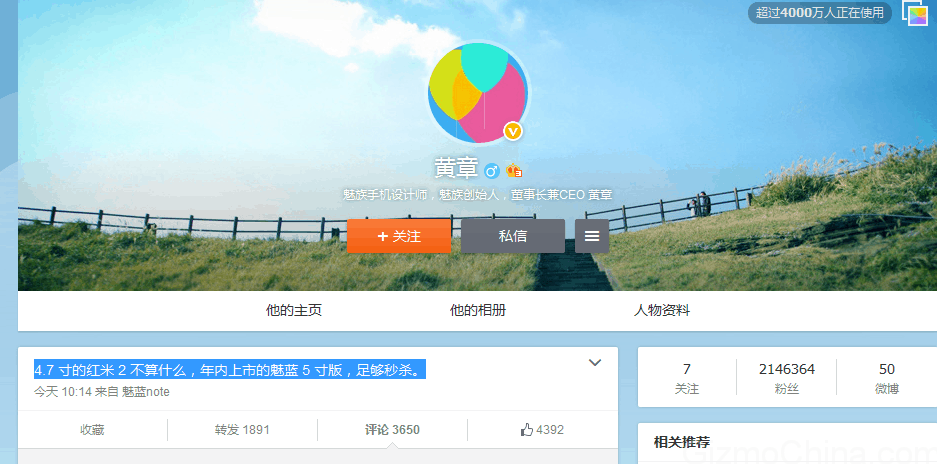Screen dimensions: 937x464
Task: Click the orange verified V badge
Action: coord(513,131)
